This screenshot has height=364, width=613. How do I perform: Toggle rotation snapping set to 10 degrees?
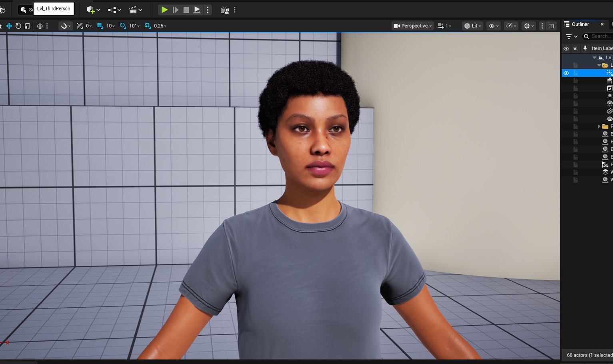(122, 26)
